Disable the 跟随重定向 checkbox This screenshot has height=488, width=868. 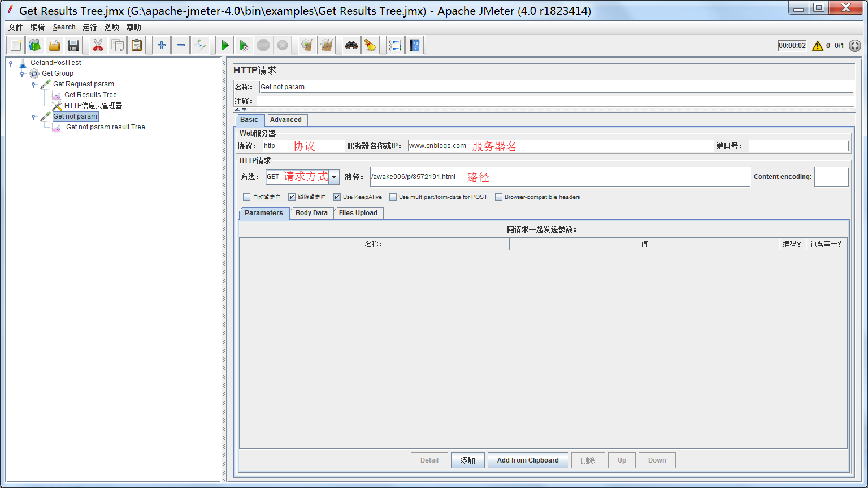pos(292,197)
